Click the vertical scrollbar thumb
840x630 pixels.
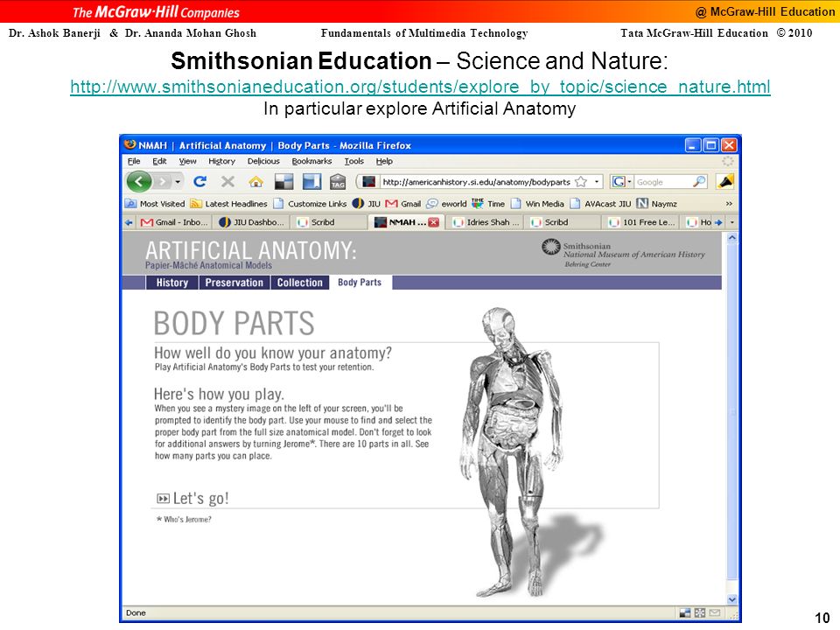tap(731, 412)
